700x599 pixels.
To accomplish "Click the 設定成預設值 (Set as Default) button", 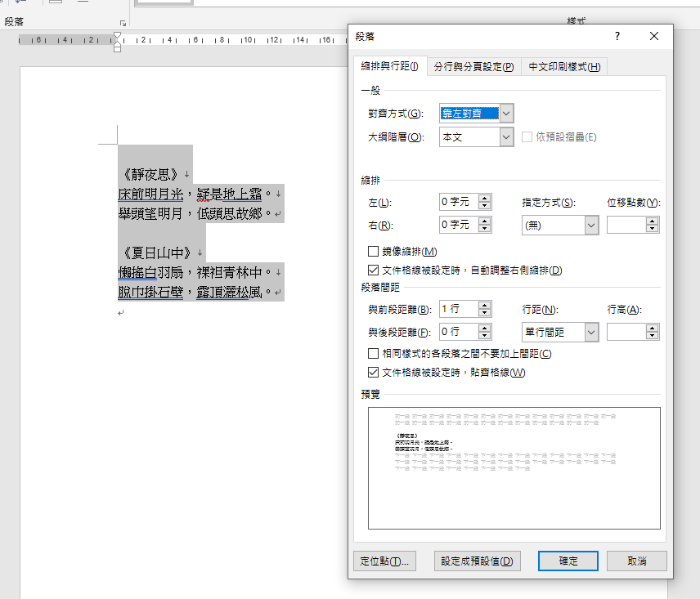I will [x=478, y=561].
